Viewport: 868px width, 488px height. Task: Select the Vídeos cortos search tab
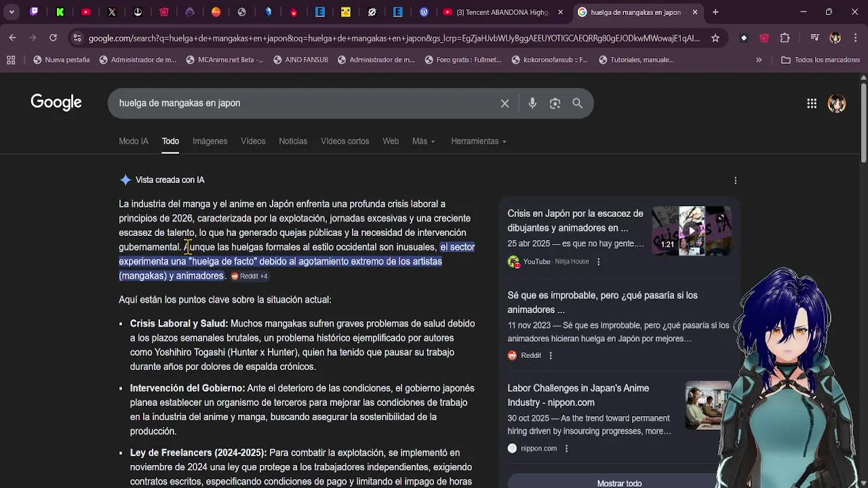344,141
